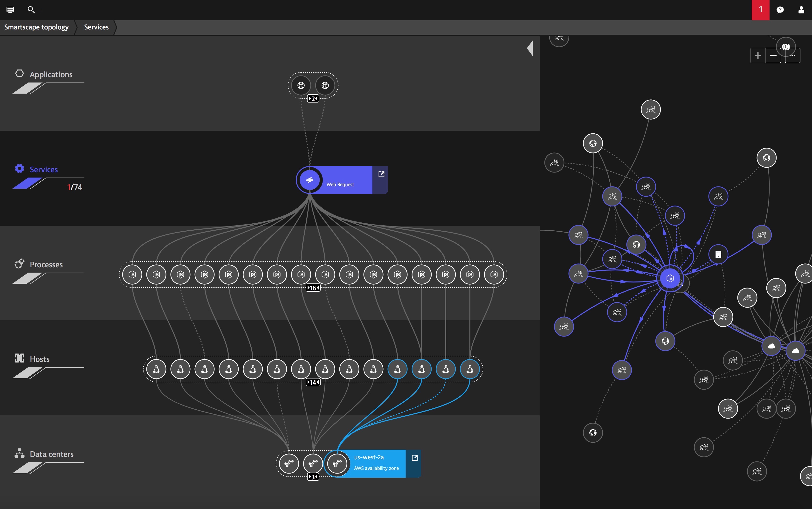Go to Smartscape topology breadcrumb

[36, 27]
